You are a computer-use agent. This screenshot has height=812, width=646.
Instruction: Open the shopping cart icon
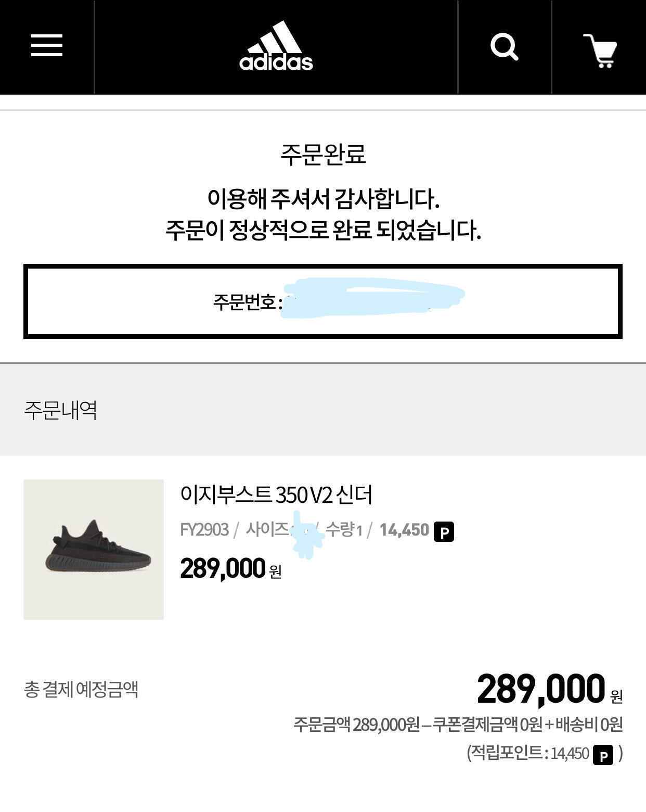tap(600, 50)
